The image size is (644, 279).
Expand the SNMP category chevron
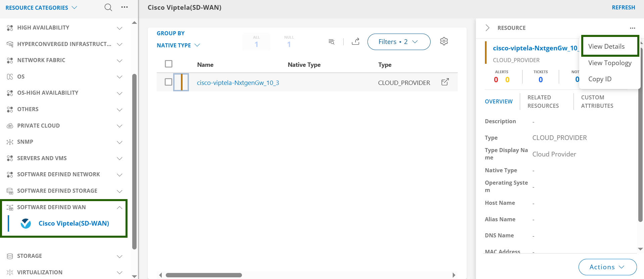tap(119, 142)
